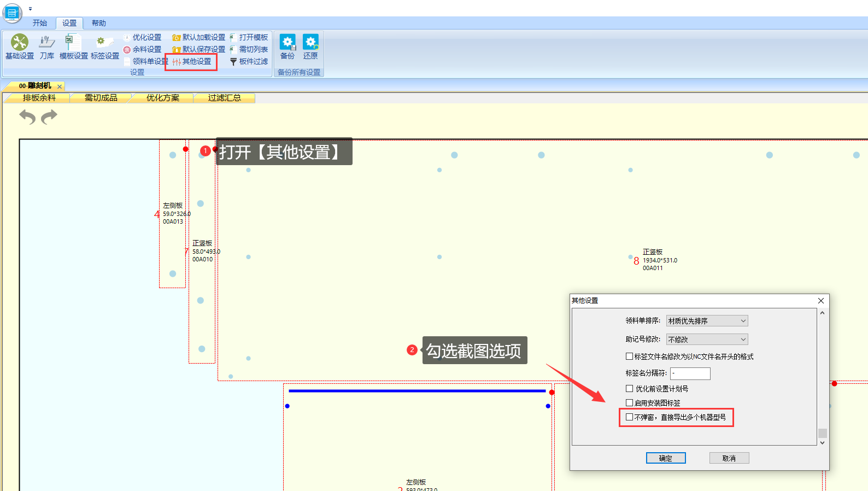Click the redo arrow icon
The image size is (868, 491).
[49, 116]
